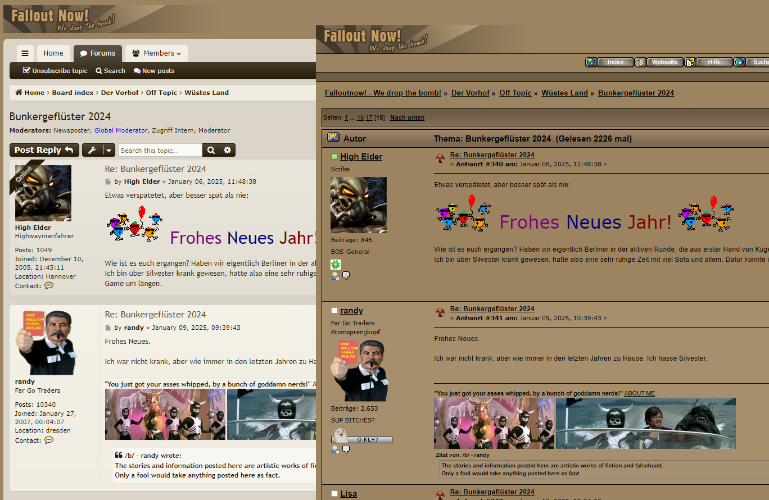Expand the Members dropdown menu
This screenshot has width=769, height=500.
pos(156,53)
